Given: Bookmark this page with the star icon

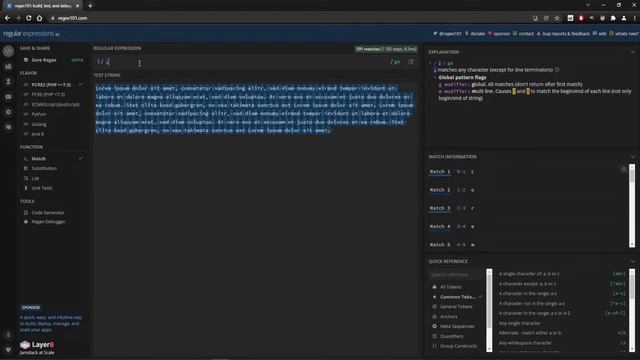Looking at the screenshot, I should [557, 18].
